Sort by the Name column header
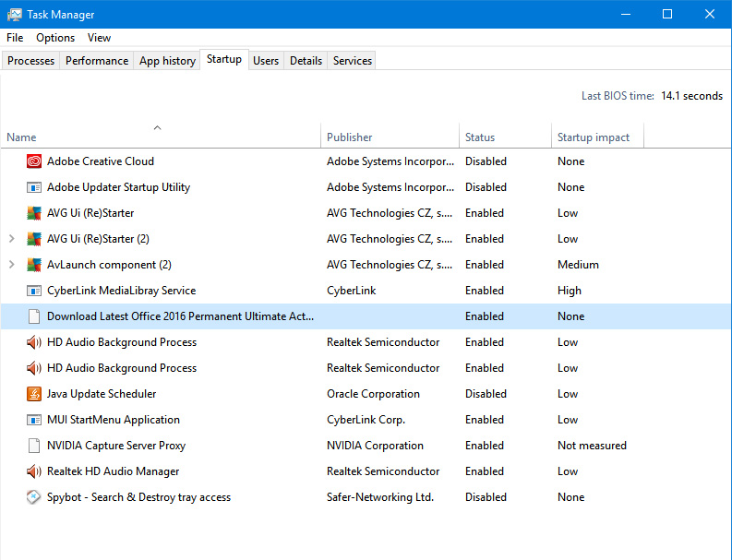 [x=22, y=137]
